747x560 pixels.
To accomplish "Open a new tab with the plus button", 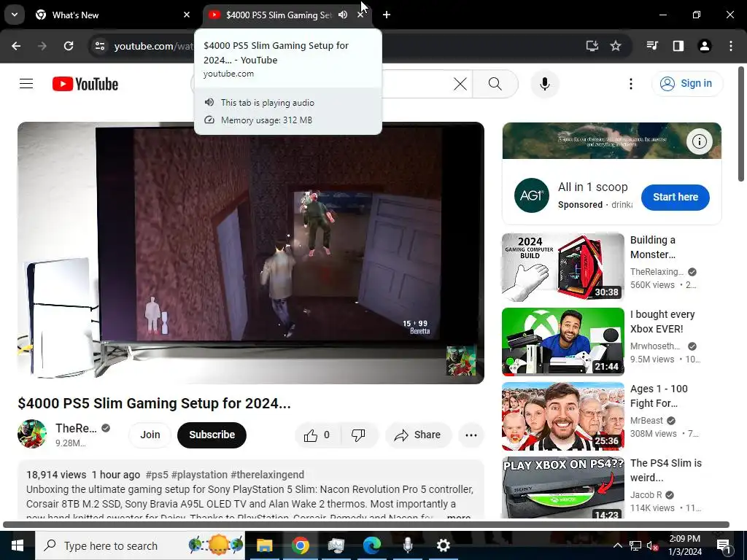I will click(387, 15).
